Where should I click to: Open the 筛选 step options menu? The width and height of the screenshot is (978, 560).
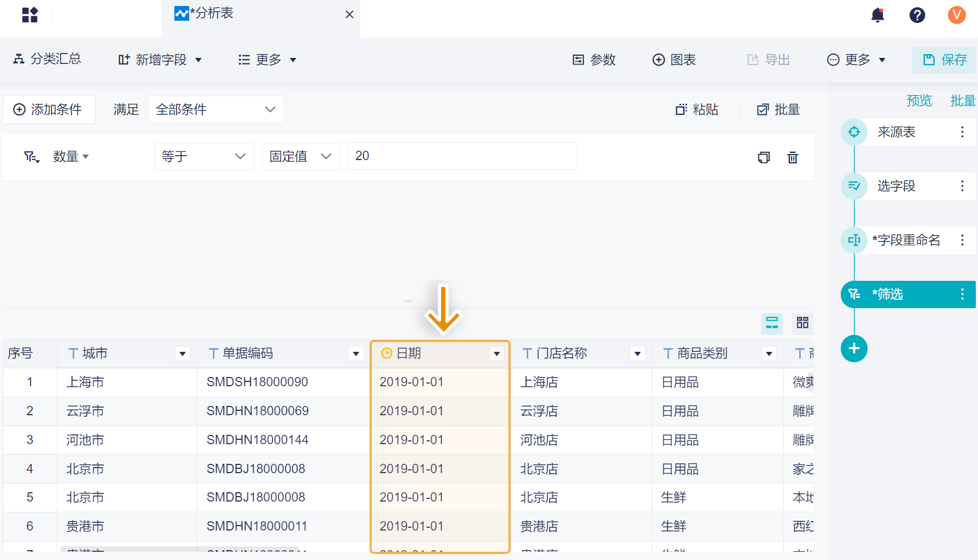(962, 294)
